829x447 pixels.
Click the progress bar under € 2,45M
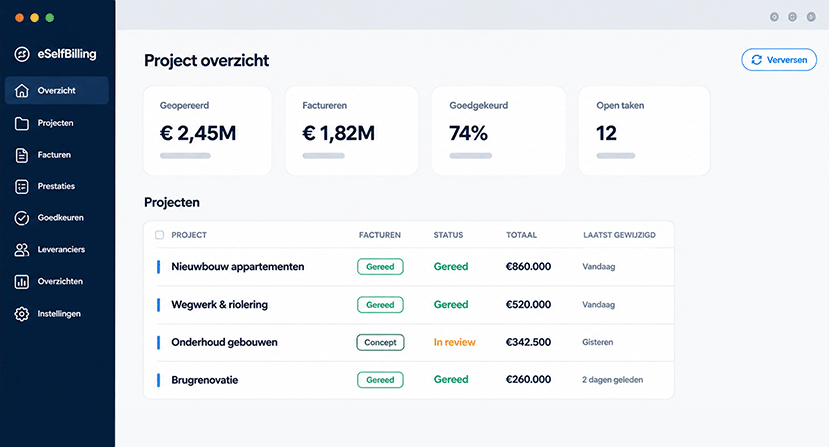click(x=185, y=156)
